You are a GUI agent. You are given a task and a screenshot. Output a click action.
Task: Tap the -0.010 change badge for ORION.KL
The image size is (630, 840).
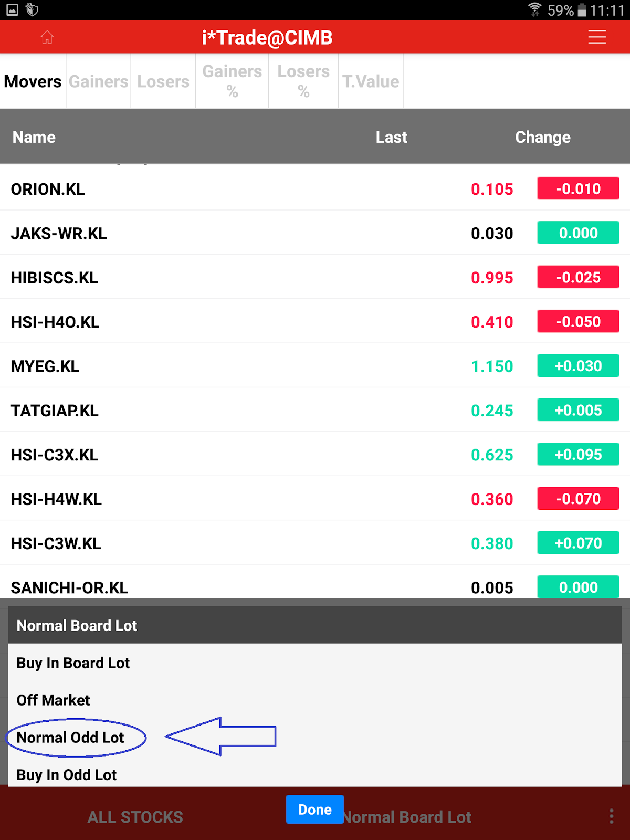pyautogui.click(x=578, y=188)
